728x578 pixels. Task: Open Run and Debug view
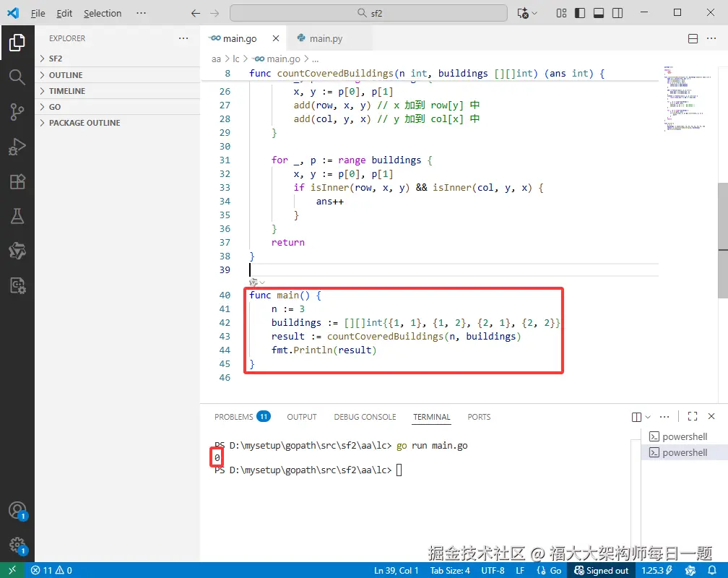click(x=17, y=147)
